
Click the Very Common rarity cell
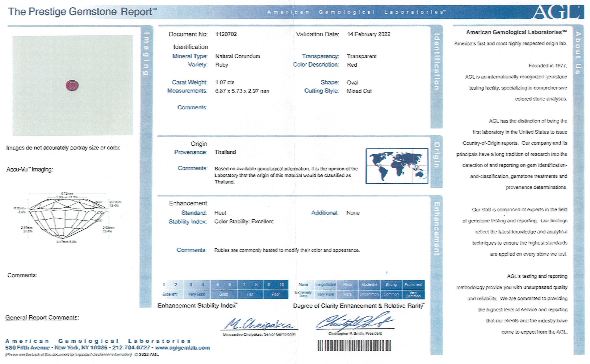click(x=413, y=294)
